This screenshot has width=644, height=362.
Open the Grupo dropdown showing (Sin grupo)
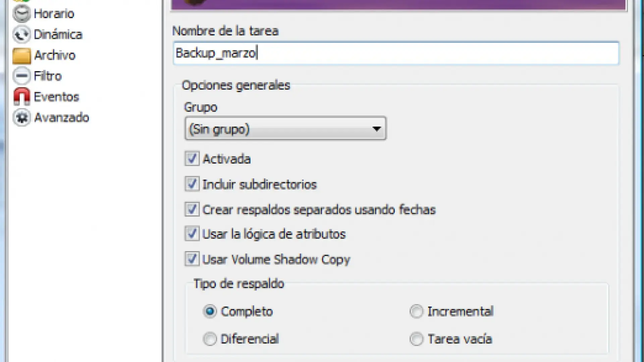point(285,129)
